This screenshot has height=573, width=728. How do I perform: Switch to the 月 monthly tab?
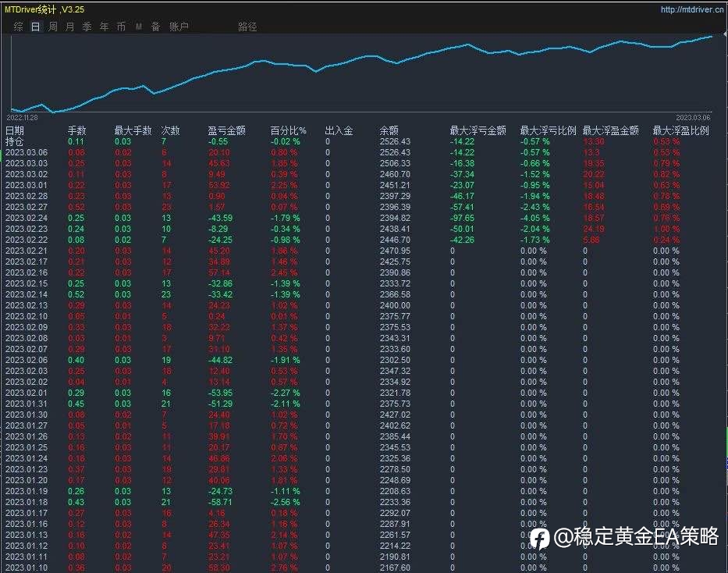point(69,27)
